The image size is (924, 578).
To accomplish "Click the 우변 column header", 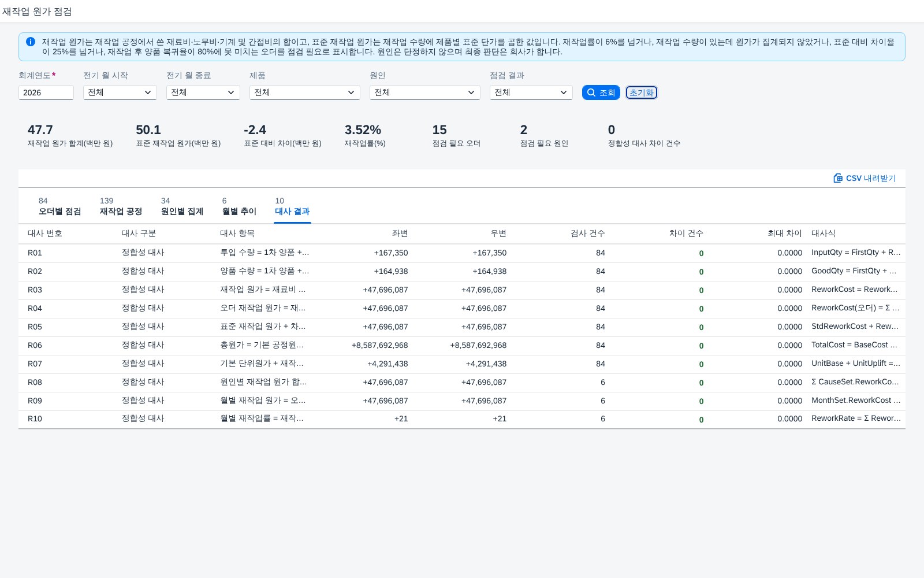I will pos(498,234).
